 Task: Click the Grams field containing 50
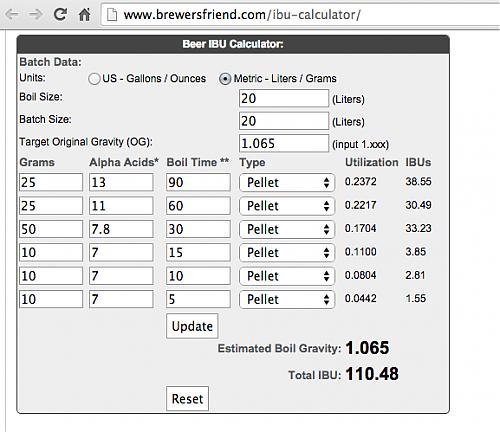(51, 229)
